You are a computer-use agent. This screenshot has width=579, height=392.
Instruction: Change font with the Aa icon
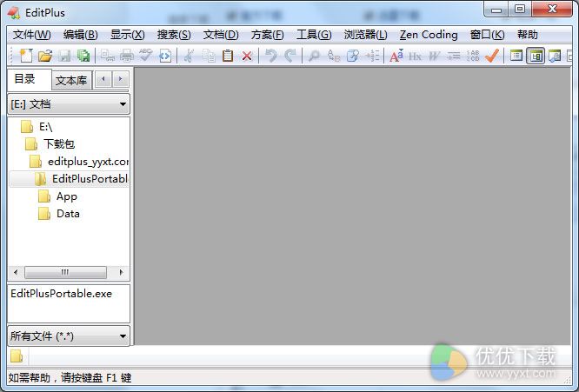396,56
